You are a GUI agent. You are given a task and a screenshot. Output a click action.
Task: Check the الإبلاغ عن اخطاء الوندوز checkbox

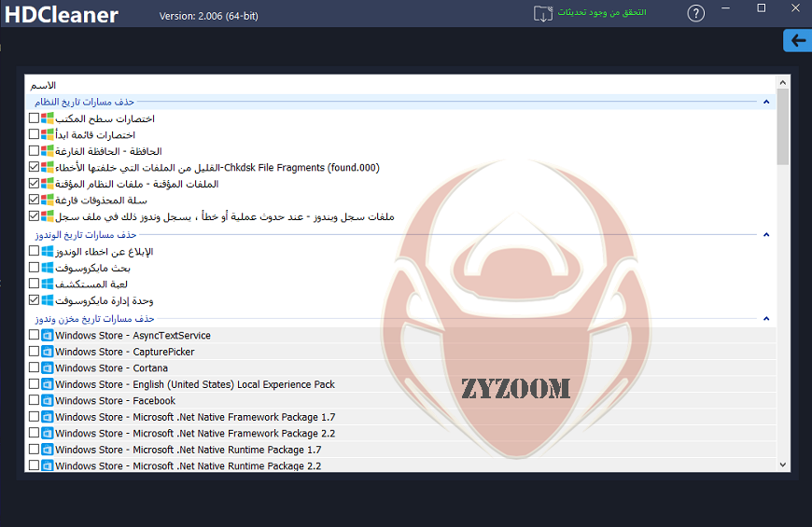point(35,251)
